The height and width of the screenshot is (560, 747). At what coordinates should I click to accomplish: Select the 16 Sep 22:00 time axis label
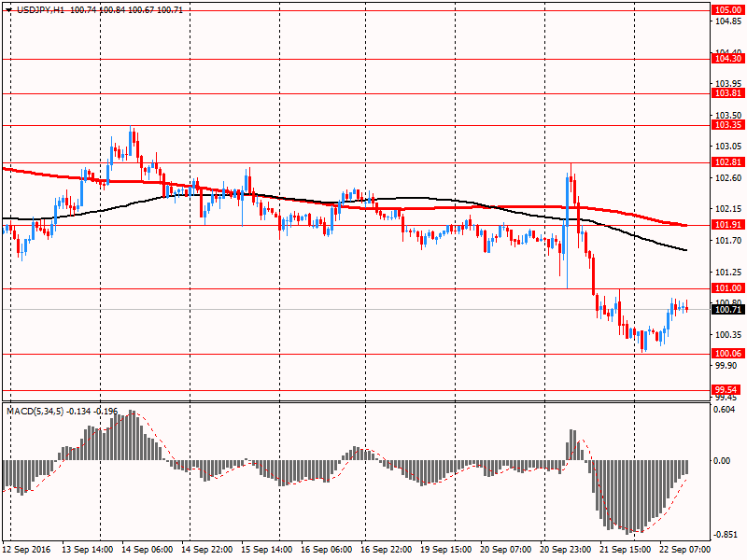click(387, 550)
